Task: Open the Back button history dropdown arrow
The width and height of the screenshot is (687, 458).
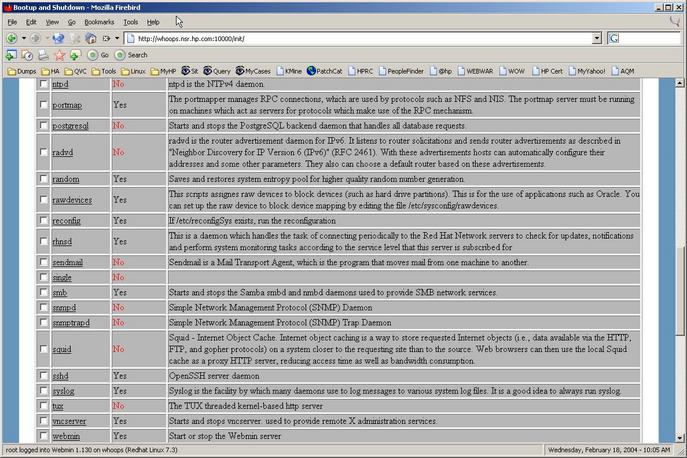Action: [23, 38]
